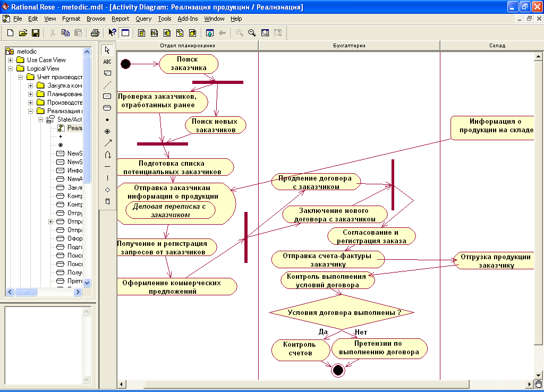Select the Note tool in toolbox

click(107, 73)
